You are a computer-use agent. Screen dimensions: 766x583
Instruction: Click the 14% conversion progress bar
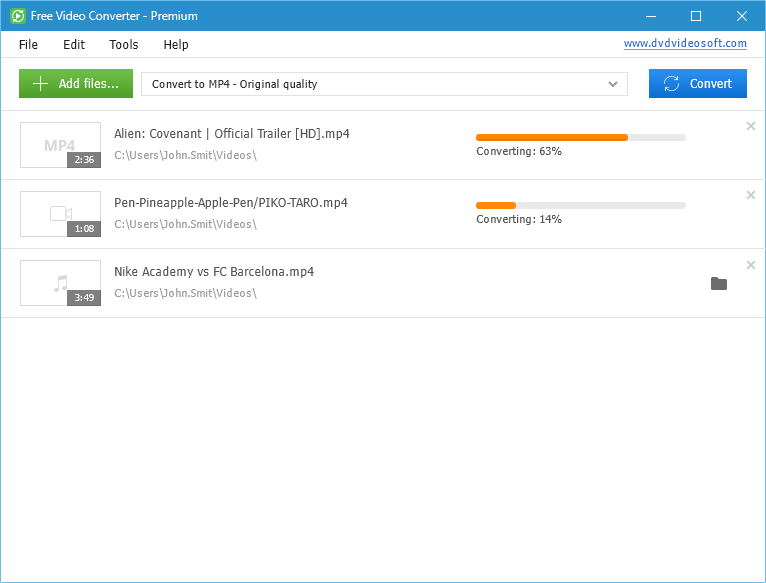click(x=580, y=205)
